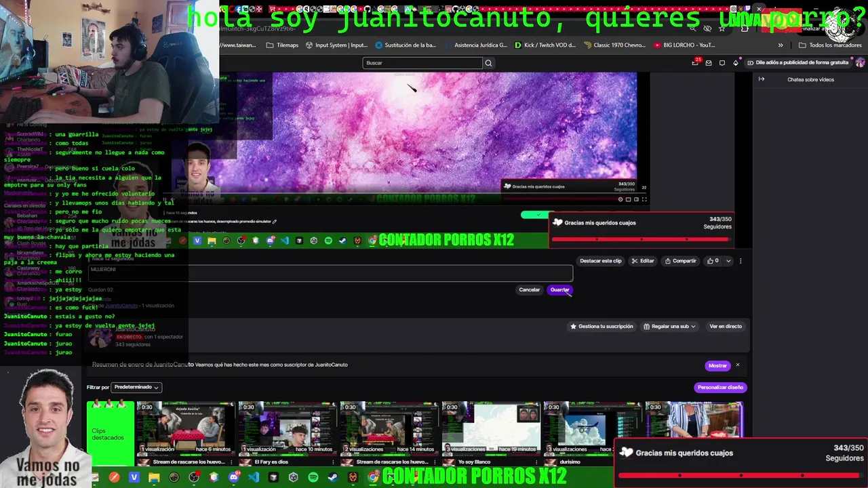Open the browser extensions puzzle icon

pyautogui.click(x=745, y=28)
